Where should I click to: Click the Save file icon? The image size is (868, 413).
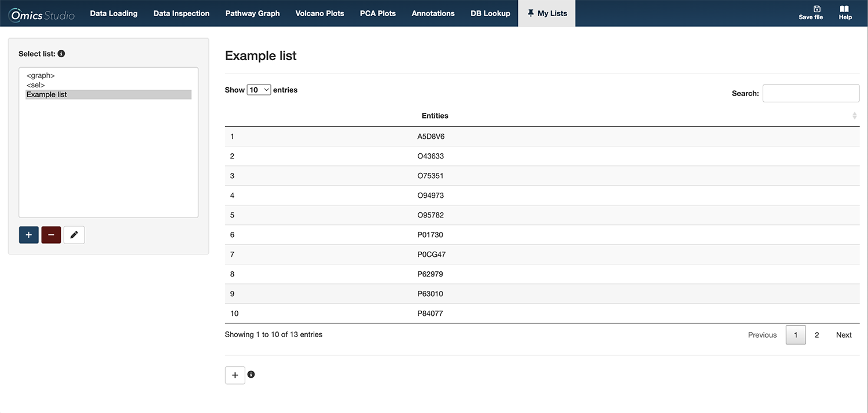(816, 9)
